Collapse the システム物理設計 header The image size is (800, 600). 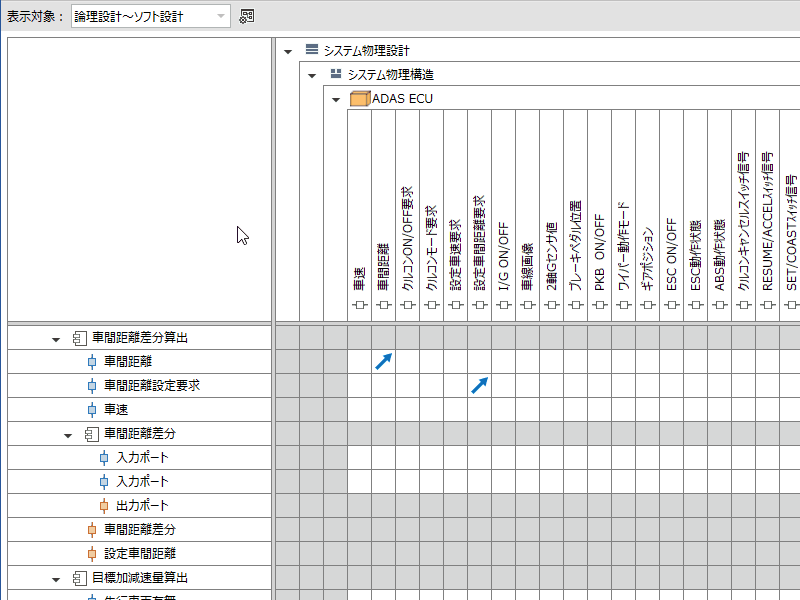289,50
